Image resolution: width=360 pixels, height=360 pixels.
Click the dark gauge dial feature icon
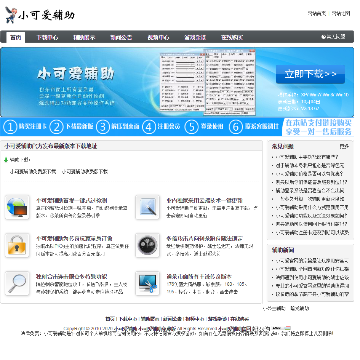point(147,245)
